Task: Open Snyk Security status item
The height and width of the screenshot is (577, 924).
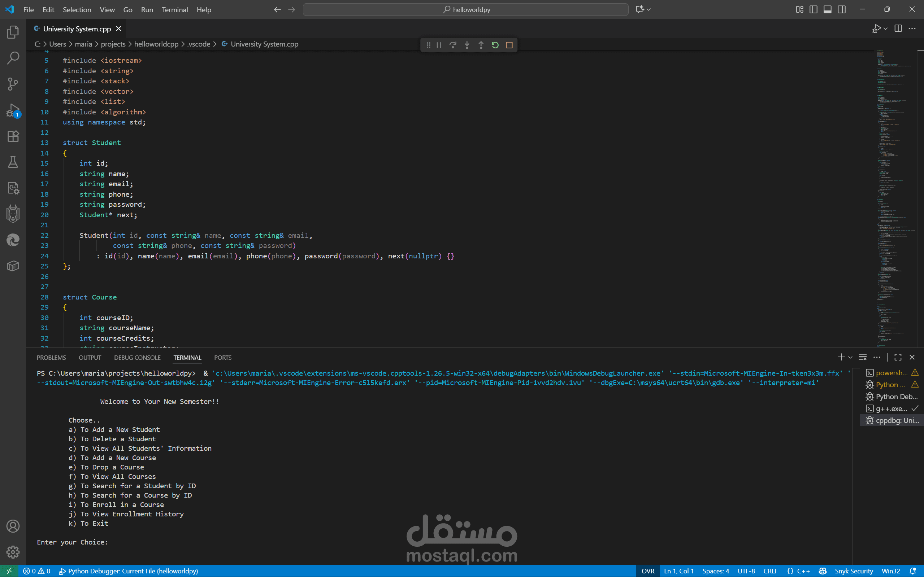Action: (854, 571)
